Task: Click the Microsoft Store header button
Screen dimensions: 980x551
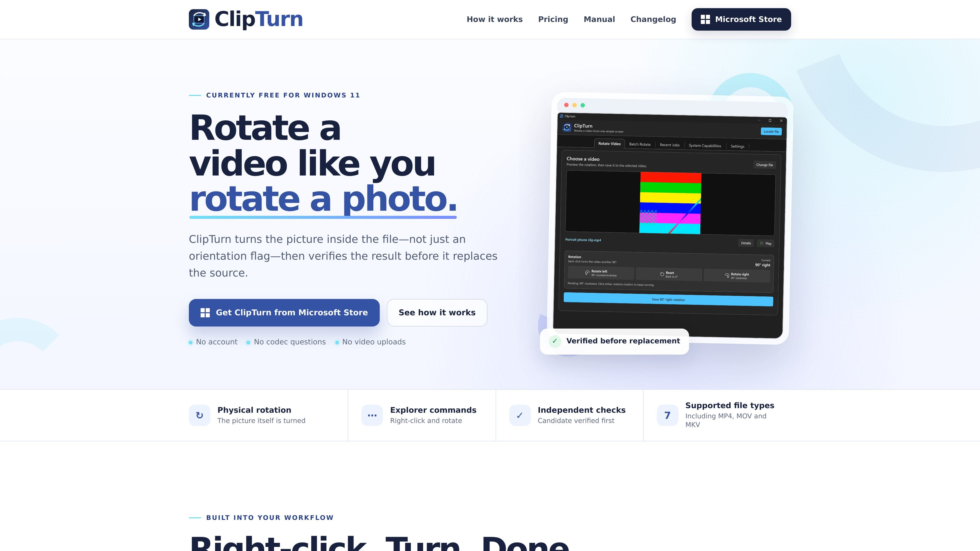Action: point(741,19)
